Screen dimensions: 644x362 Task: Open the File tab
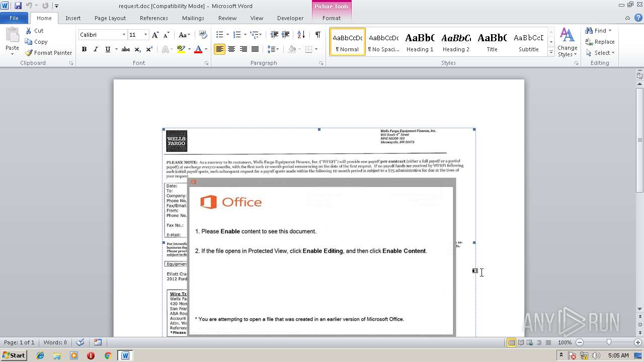point(14,18)
